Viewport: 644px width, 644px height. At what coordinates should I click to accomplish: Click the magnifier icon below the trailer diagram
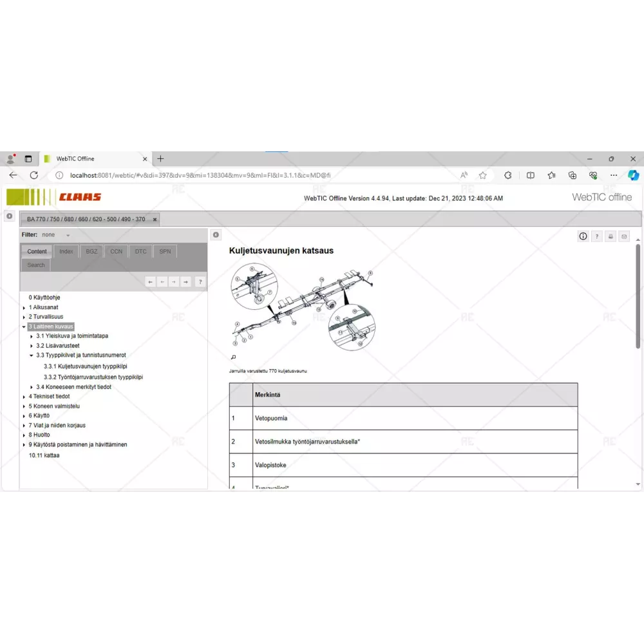(233, 357)
